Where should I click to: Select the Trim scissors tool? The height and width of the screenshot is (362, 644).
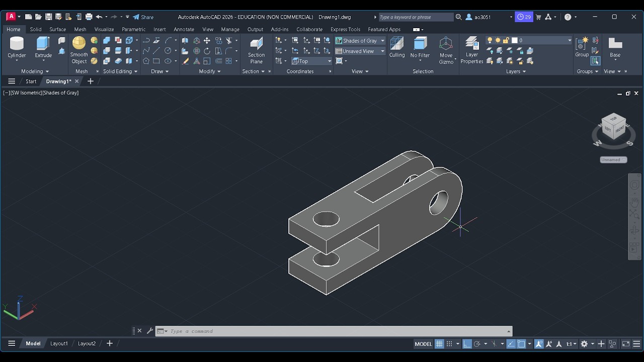229,40
